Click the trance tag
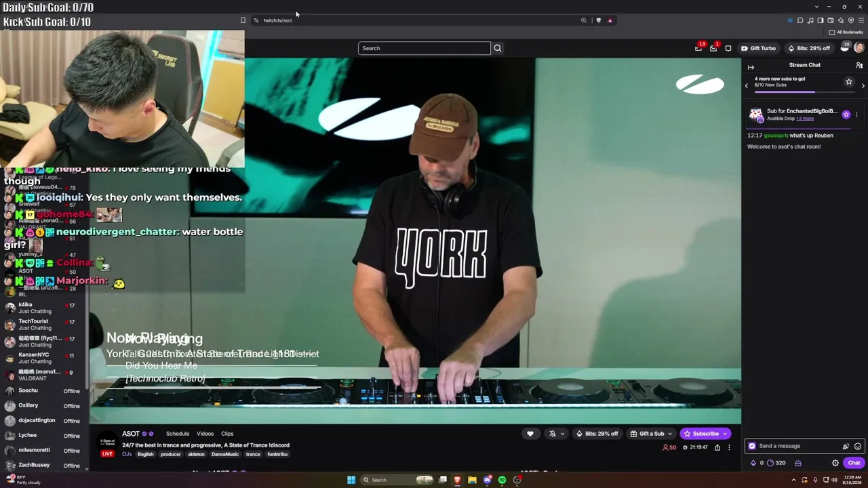The image size is (868, 488). click(x=253, y=454)
